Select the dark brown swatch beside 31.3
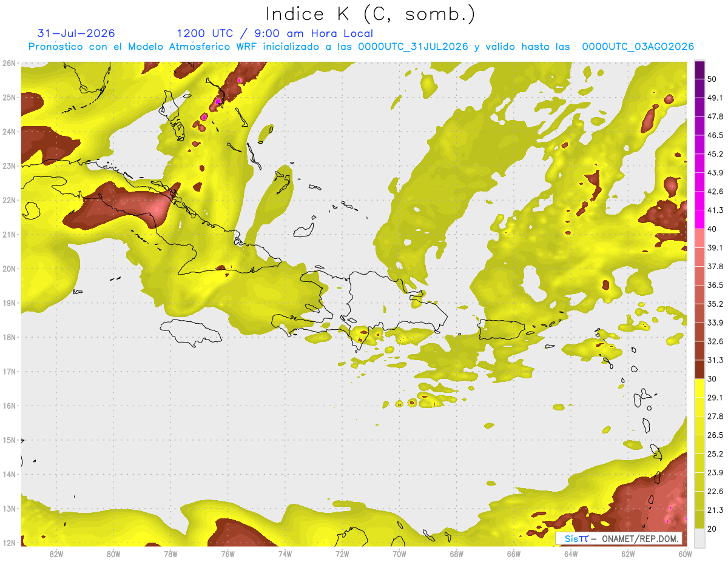The image size is (728, 562). [x=699, y=369]
